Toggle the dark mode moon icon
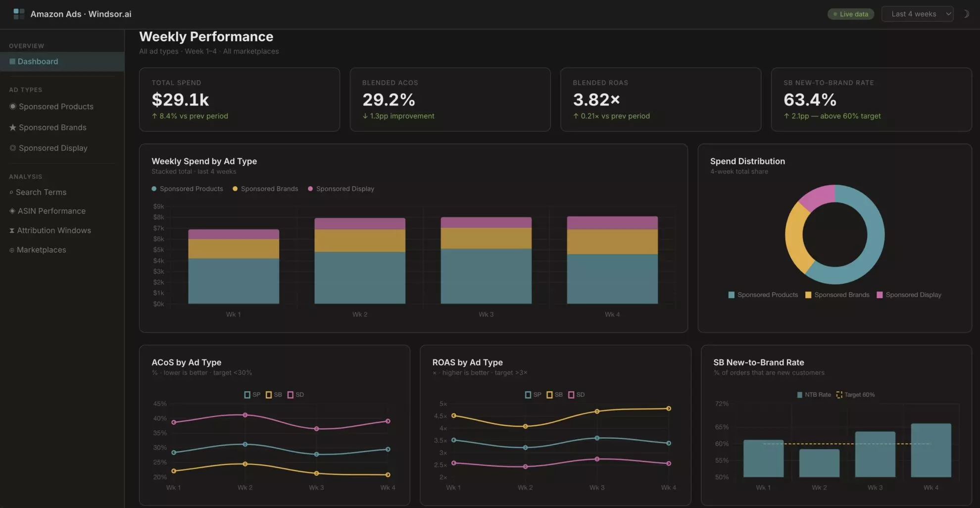The image size is (980, 508). tap(966, 14)
